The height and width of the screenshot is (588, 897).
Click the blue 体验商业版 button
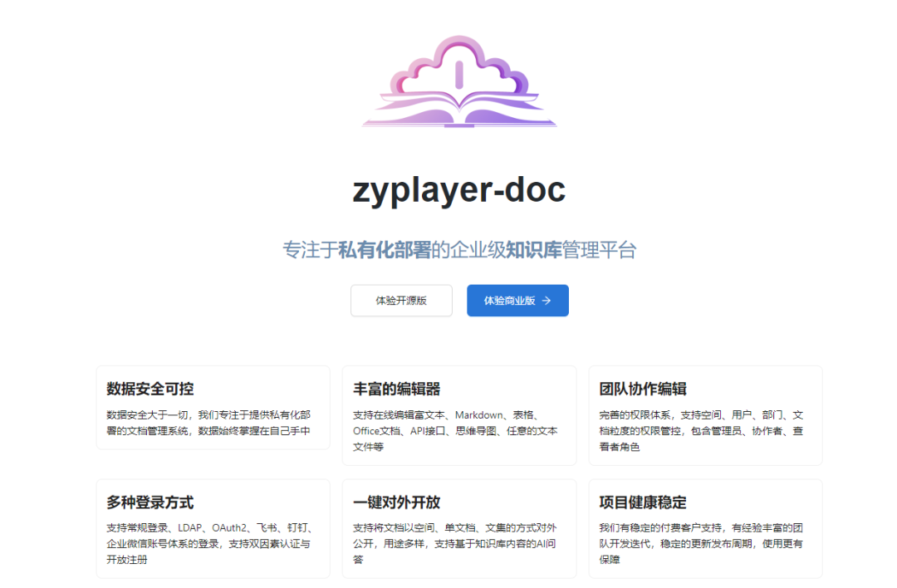point(517,301)
